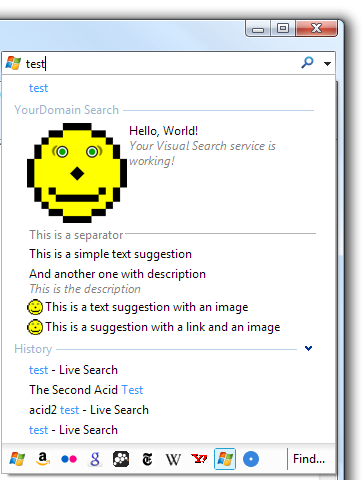The width and height of the screenshot is (364, 480).
Task: Select the blue circle provider icon
Action: (x=251, y=459)
